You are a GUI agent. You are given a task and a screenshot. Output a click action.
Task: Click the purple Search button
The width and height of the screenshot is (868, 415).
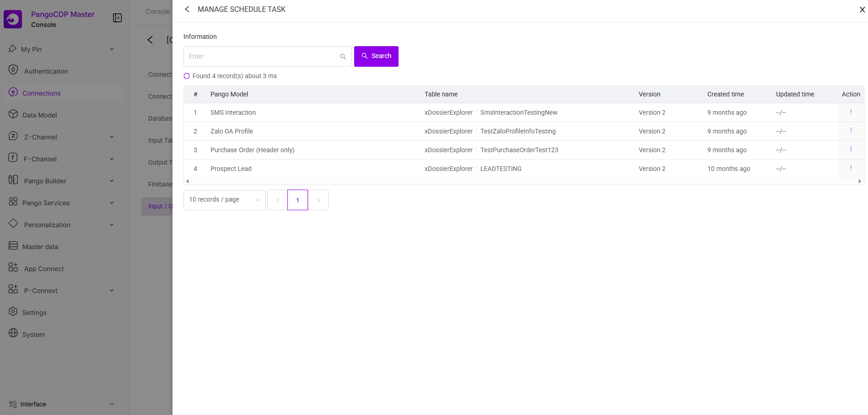376,56
